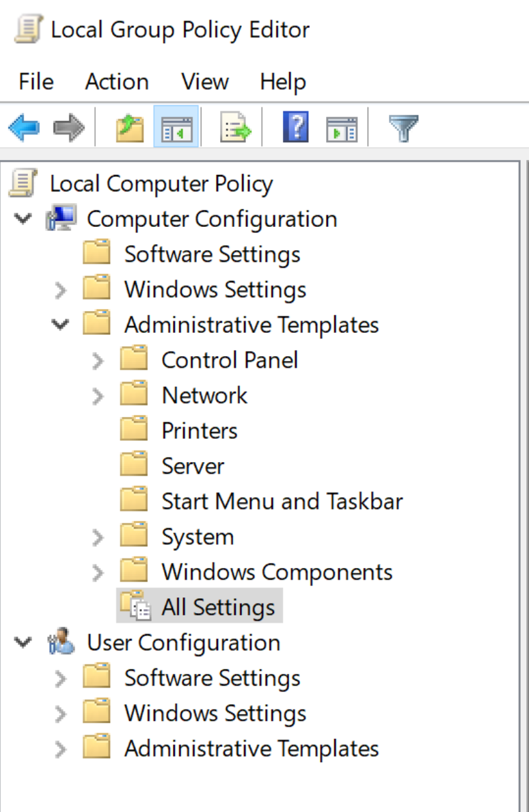Expand the Windows Components folder
This screenshot has width=529, height=812.
coord(98,572)
